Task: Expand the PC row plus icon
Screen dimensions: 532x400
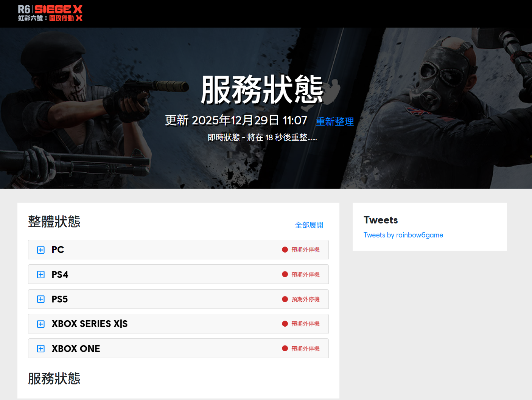Action: point(41,250)
